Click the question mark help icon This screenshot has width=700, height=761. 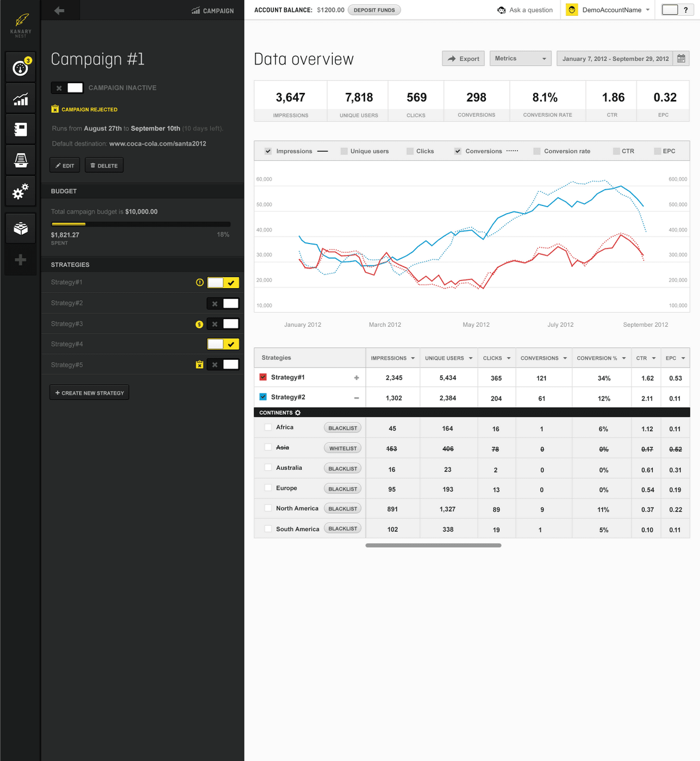(x=686, y=10)
